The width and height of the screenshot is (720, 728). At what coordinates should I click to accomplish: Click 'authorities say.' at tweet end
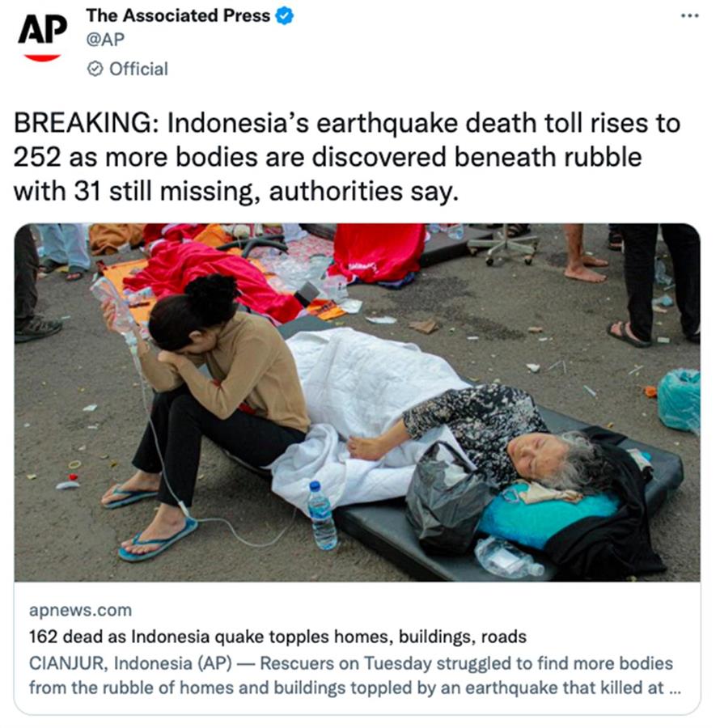point(363,192)
